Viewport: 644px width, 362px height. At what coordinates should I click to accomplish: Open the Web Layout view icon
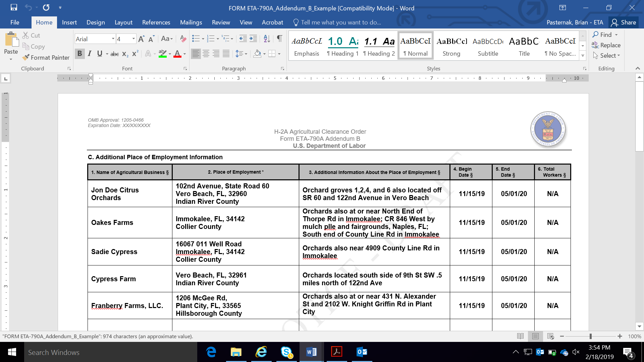550,336
